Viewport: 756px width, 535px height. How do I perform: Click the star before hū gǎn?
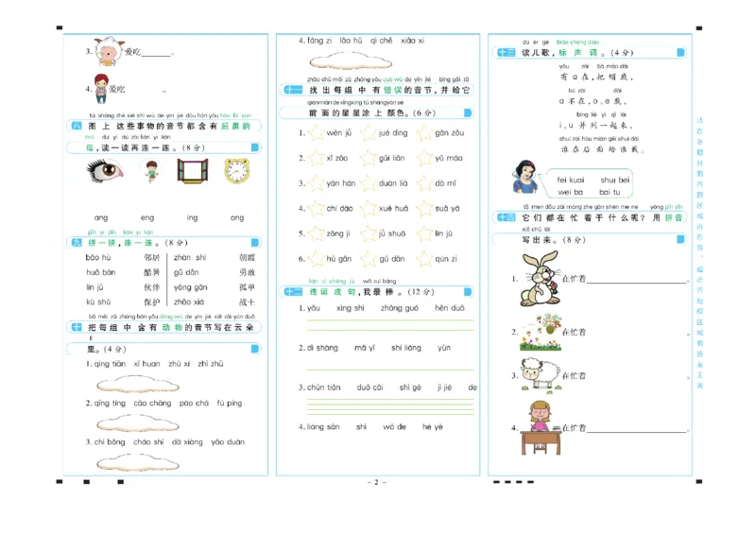316,259
